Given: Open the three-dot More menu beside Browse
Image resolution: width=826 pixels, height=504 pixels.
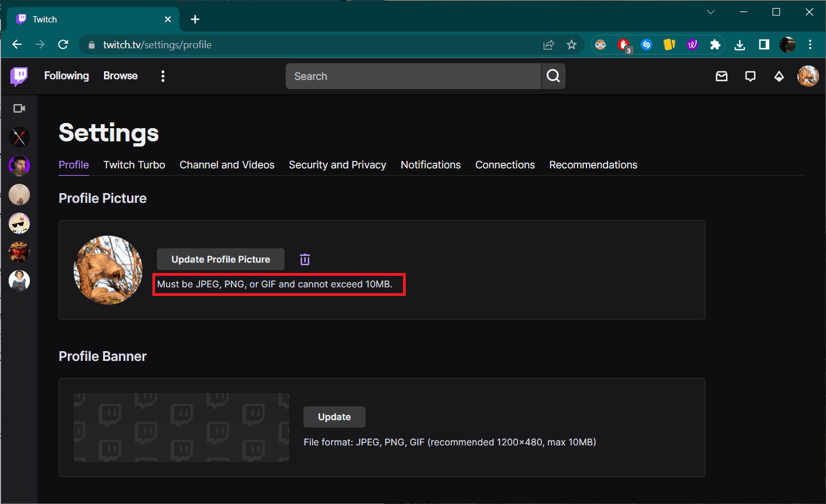Looking at the screenshot, I should click(163, 75).
